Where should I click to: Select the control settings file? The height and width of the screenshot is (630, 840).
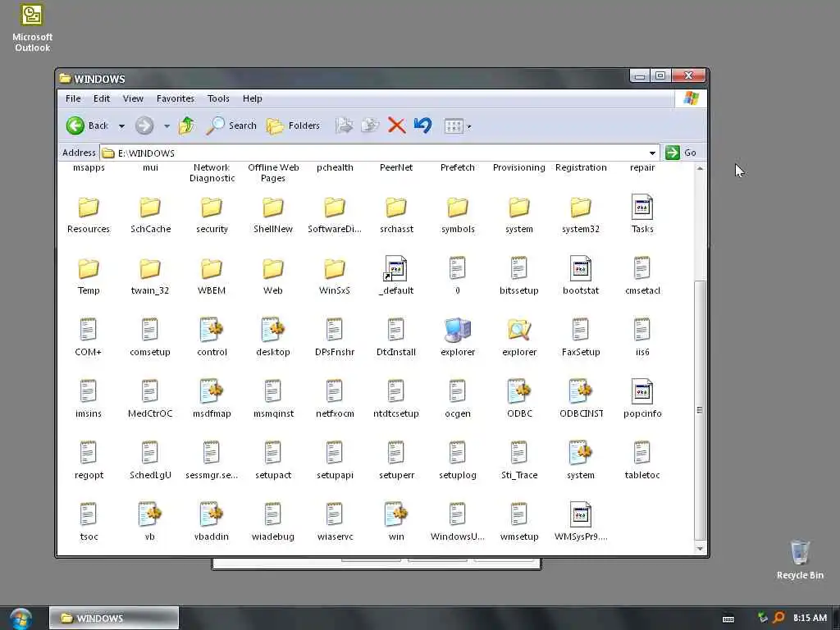pos(212,337)
